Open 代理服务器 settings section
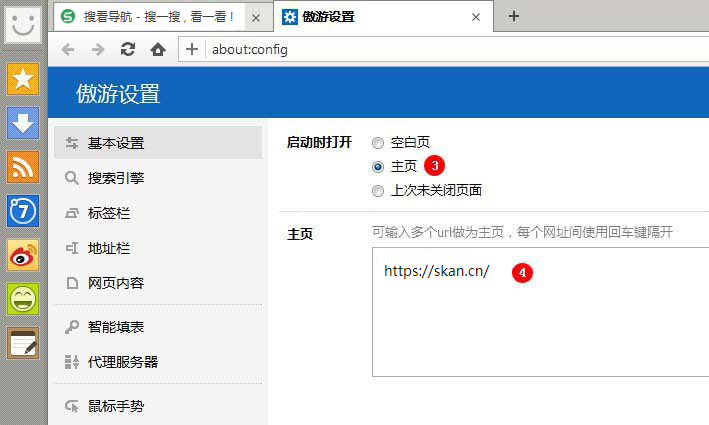Screen dimensions: 709x425 tap(122, 362)
